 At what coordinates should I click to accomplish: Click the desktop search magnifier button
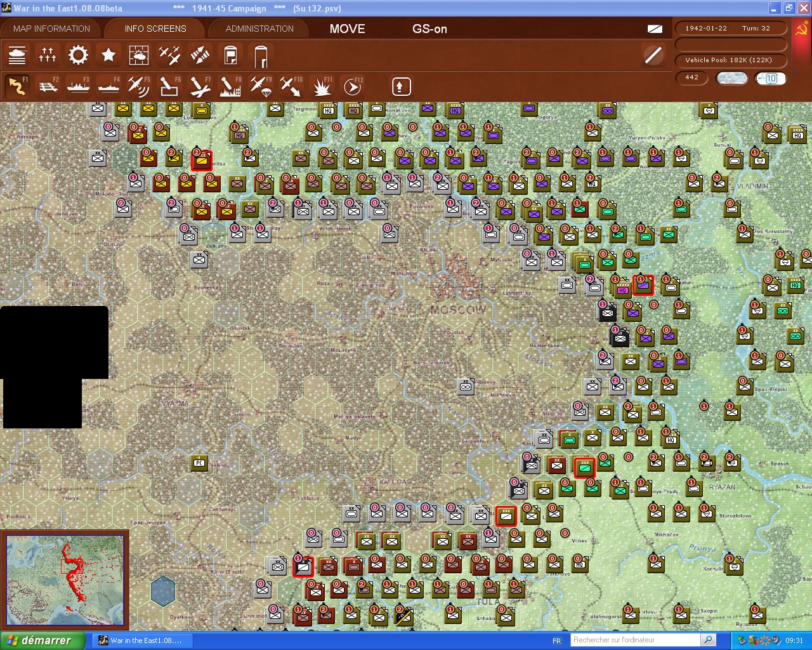click(x=708, y=640)
